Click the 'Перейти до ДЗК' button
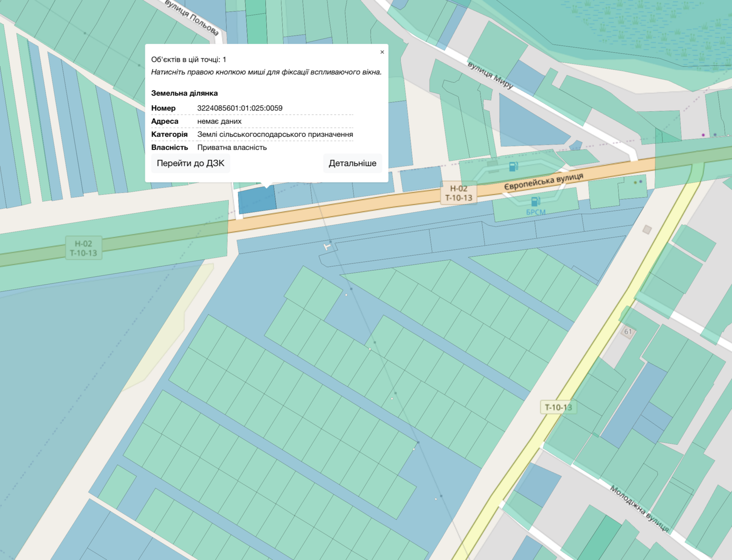 (190, 163)
